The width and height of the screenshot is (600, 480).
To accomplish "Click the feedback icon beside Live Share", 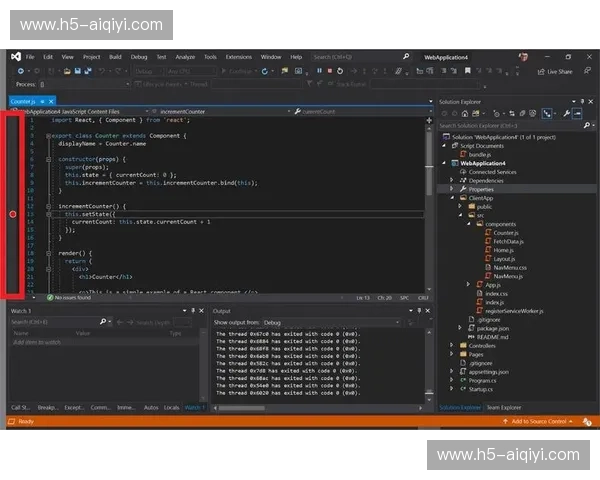I will [x=587, y=71].
